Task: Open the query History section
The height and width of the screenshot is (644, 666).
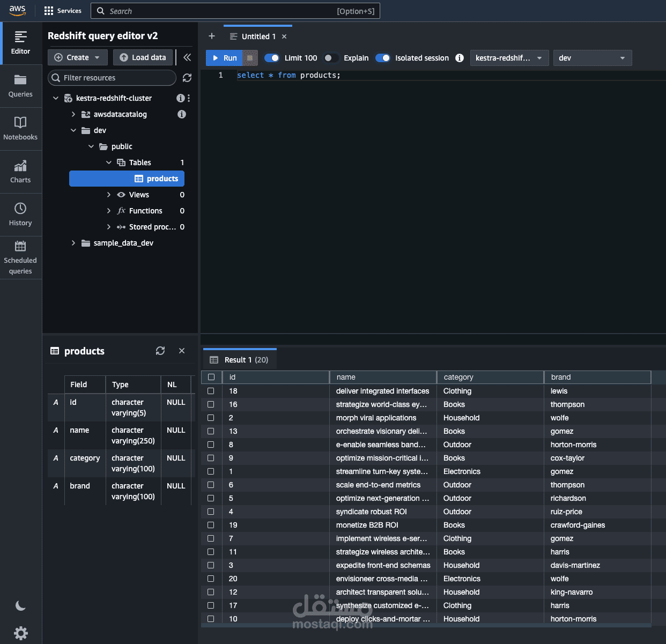Action: coord(20,215)
